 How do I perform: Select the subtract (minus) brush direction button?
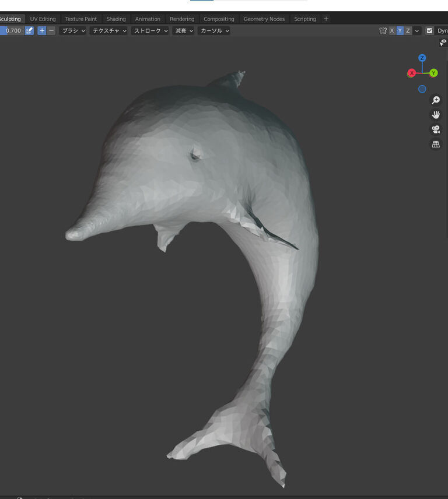[x=51, y=30]
